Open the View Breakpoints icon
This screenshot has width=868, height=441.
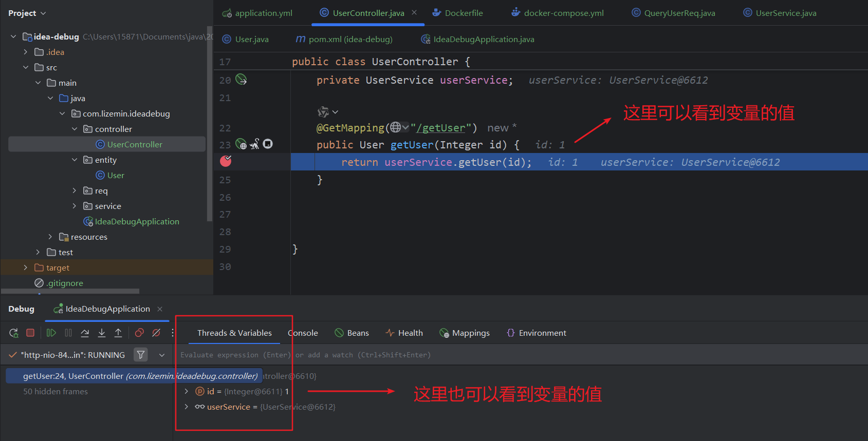(x=139, y=333)
